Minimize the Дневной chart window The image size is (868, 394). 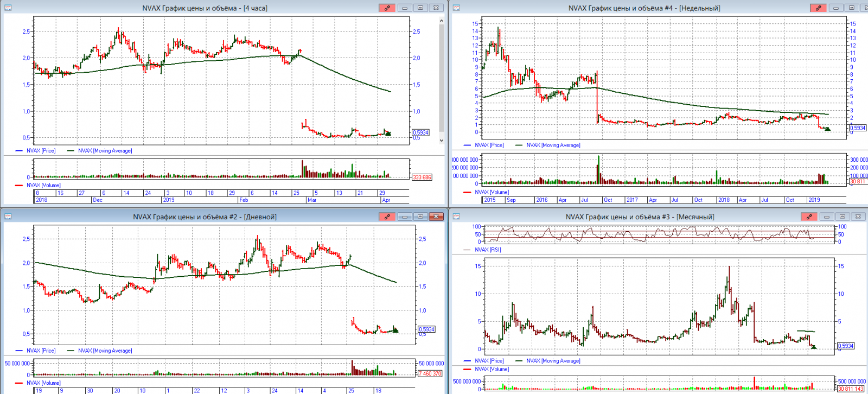pyautogui.click(x=405, y=217)
